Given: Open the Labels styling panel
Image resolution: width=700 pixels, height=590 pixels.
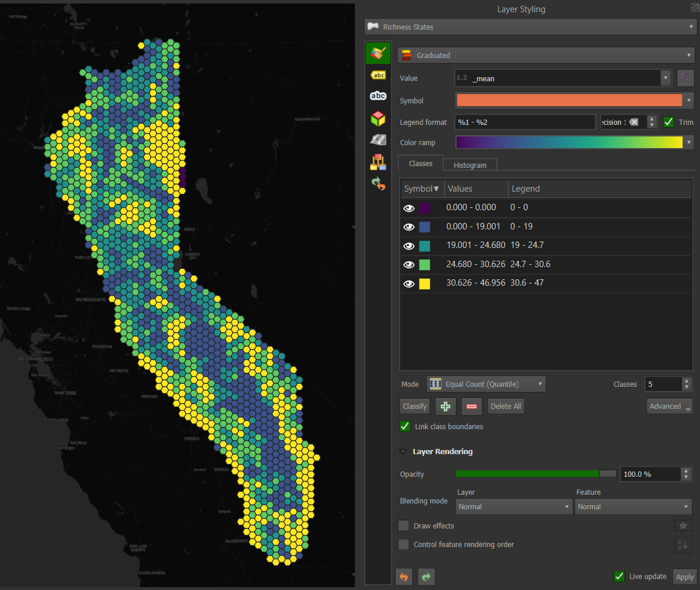Looking at the screenshot, I should click(x=378, y=75).
